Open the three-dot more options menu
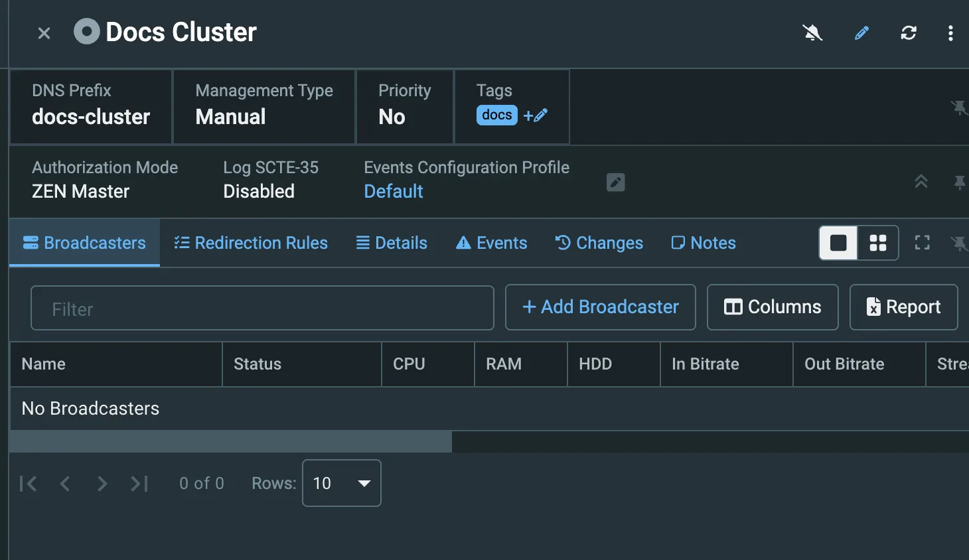The width and height of the screenshot is (969, 560). (950, 33)
